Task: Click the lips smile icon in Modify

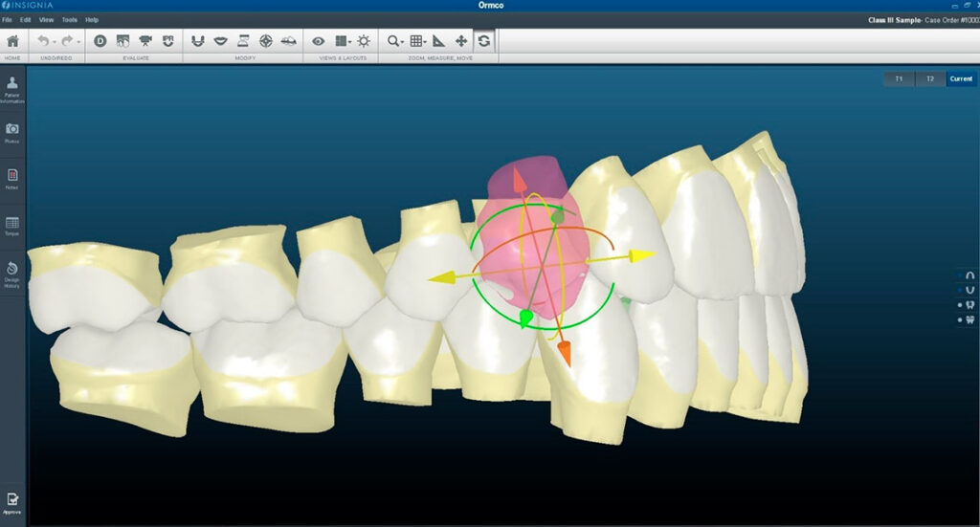Action: click(220, 41)
